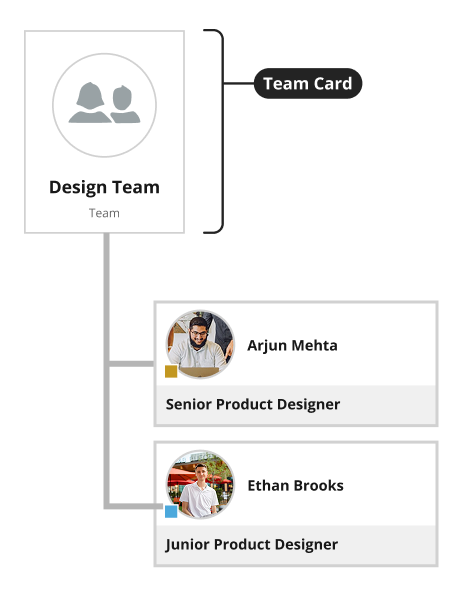This screenshot has height=591, width=456.
Task: Click the branch connector leading to Arjun's card
Action: point(132,364)
